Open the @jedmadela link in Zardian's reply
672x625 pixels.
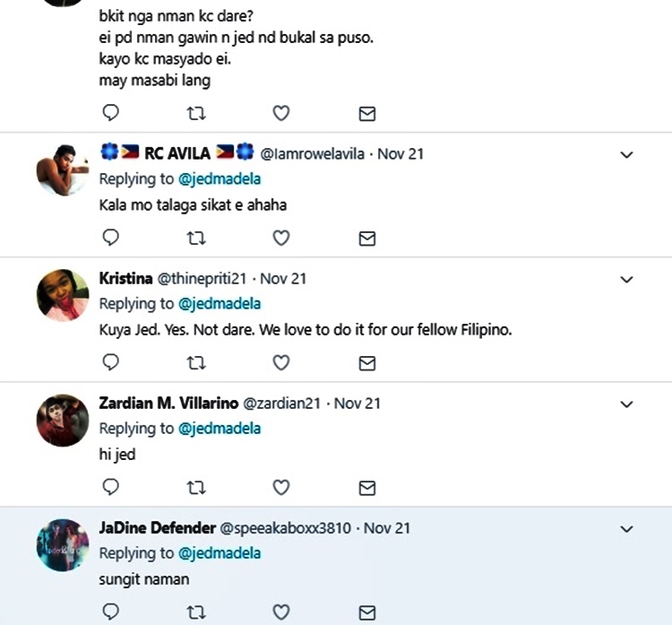coord(220,429)
